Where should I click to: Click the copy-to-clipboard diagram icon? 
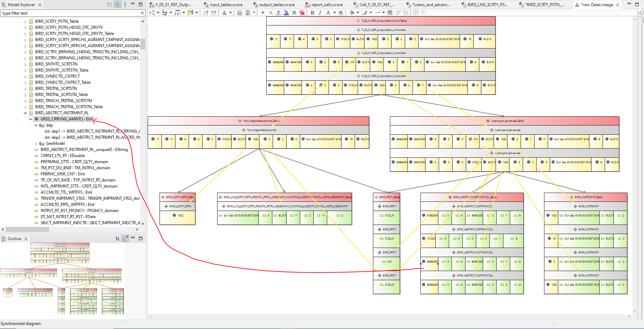239,12
